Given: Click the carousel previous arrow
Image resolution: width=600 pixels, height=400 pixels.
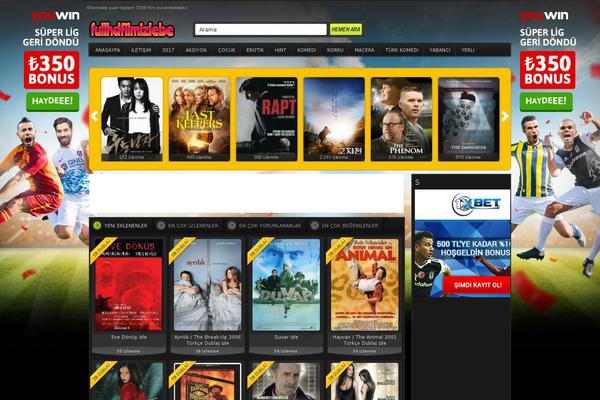Looking at the screenshot, I should click(x=94, y=116).
